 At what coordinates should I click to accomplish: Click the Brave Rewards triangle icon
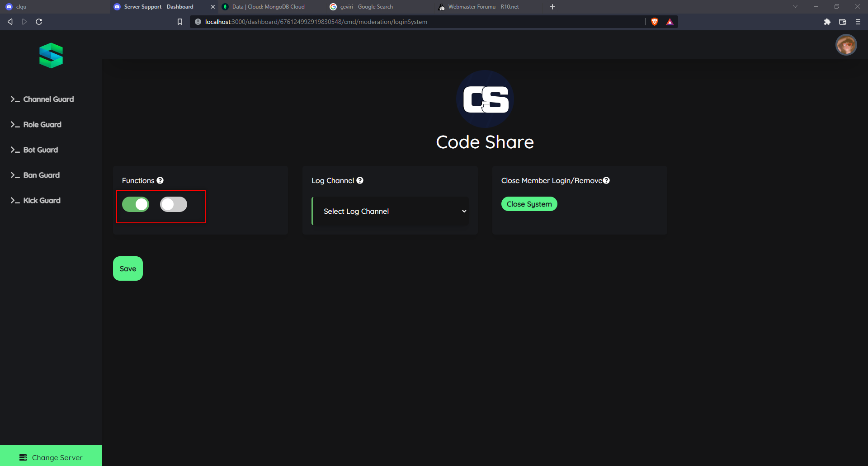point(670,22)
